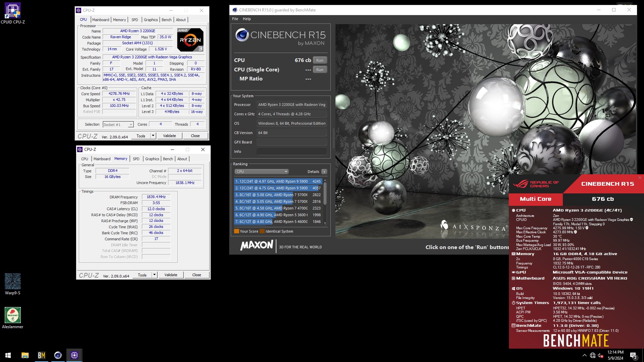Click Validate in top CPU-Z window
The height and width of the screenshot is (362, 644).
pos(169,136)
